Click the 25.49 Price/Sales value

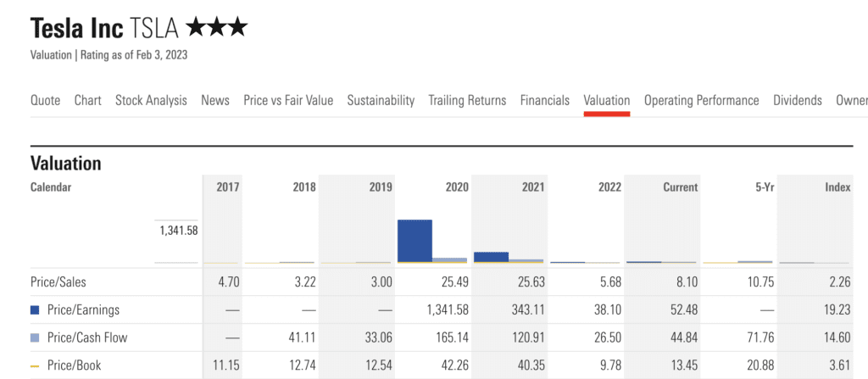click(x=454, y=282)
